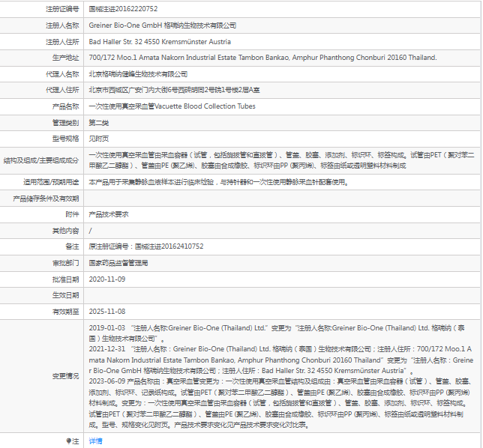The height and width of the screenshot is (448, 483).
Task: Click the 注册人名称 label
Action: [62, 25]
